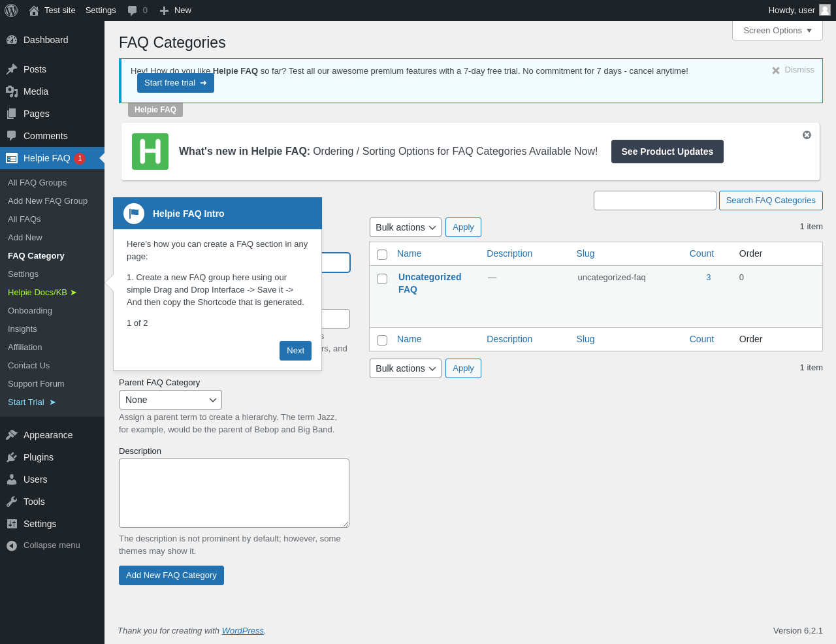
Task: Click the Settings sliders icon in sidebar
Action: [12, 524]
